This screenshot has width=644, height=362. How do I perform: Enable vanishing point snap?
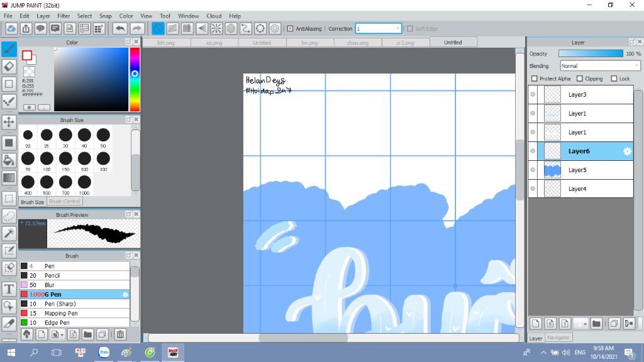click(x=202, y=29)
